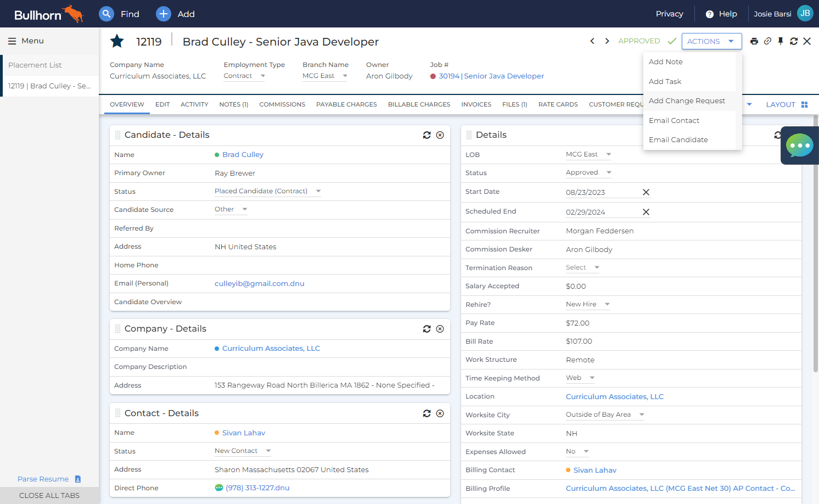Open job 30194 Senior Java Developer link
This screenshot has width=819, height=504.
tap(491, 76)
